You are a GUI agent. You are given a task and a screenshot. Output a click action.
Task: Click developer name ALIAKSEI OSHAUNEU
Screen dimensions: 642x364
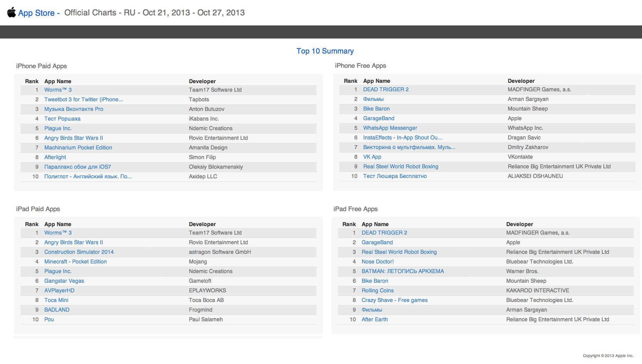point(535,176)
